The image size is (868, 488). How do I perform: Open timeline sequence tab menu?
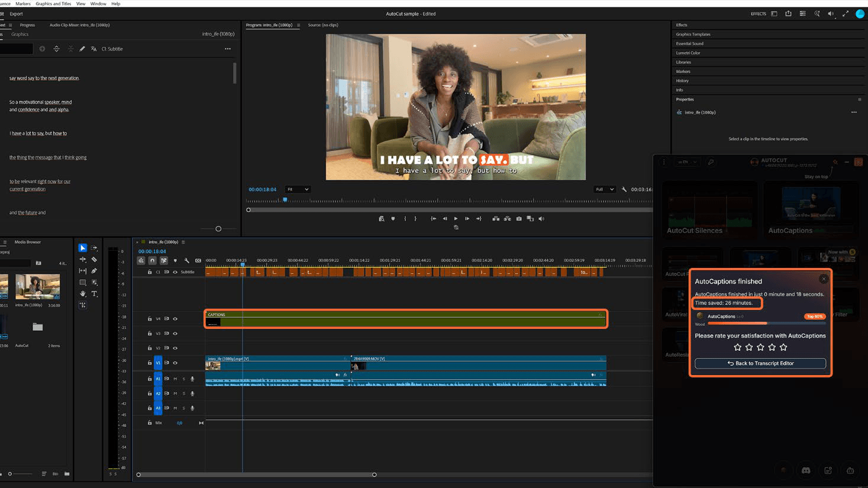(x=183, y=242)
